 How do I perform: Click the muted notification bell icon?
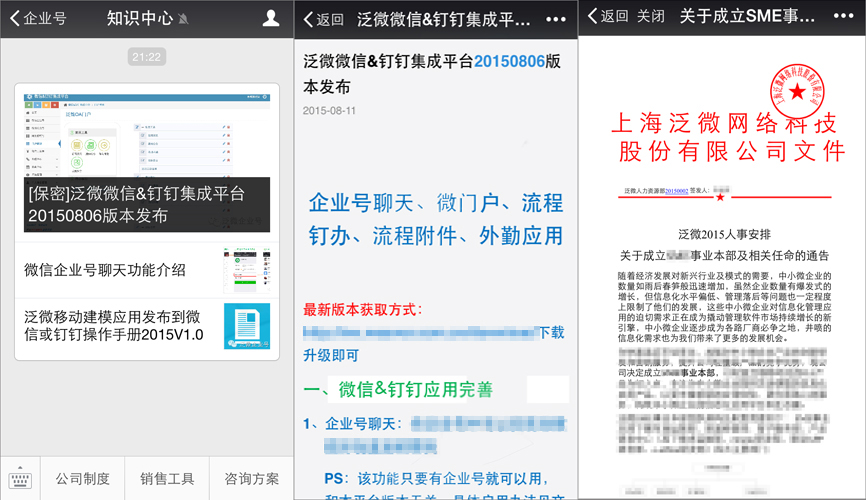pyautogui.click(x=184, y=19)
